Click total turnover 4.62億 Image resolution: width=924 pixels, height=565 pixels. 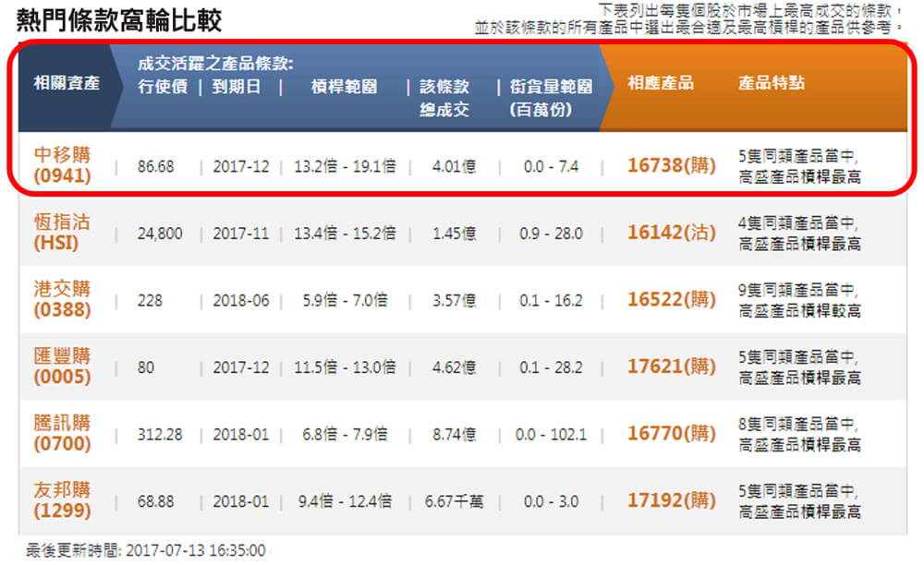pyautogui.click(x=454, y=367)
